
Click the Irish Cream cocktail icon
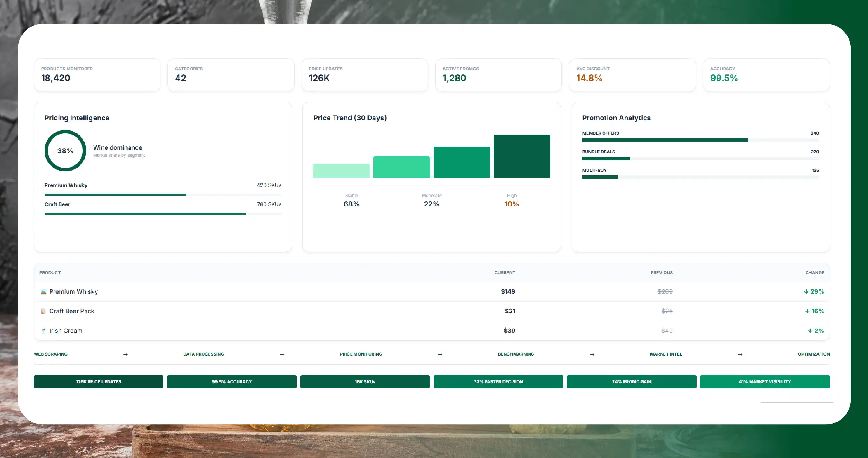point(43,331)
